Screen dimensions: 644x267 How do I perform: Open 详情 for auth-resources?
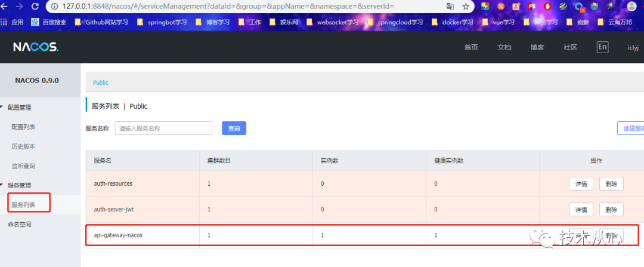pos(581,183)
